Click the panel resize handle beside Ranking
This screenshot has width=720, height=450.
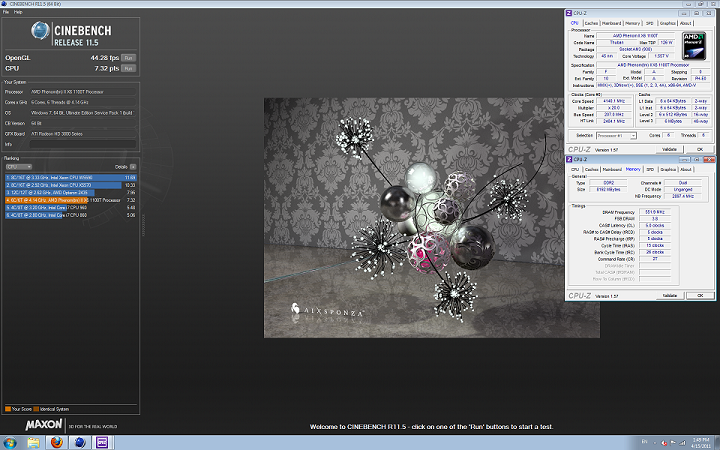[143, 225]
